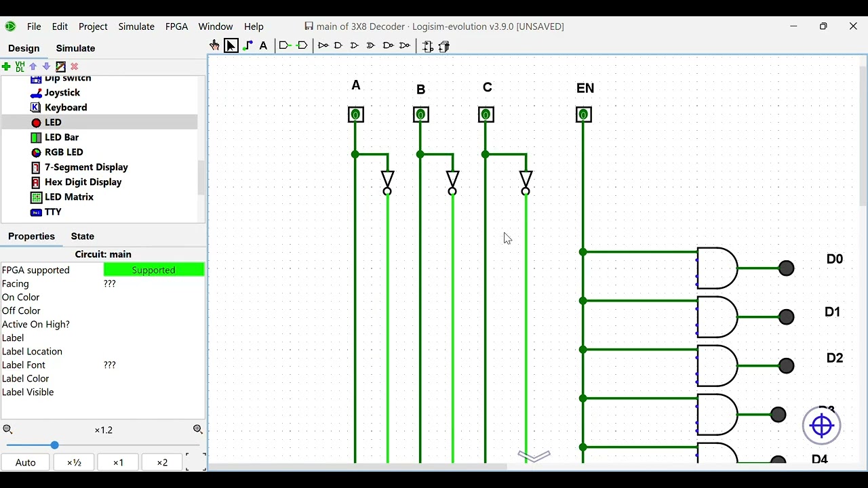This screenshot has width=868, height=488.
Task: Set zoom to ×2
Action: click(x=162, y=462)
